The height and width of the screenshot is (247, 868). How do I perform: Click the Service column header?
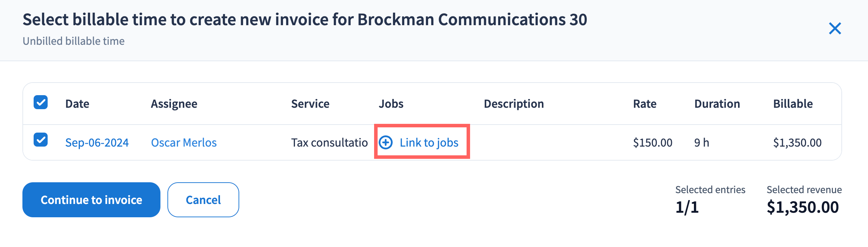coord(310,104)
